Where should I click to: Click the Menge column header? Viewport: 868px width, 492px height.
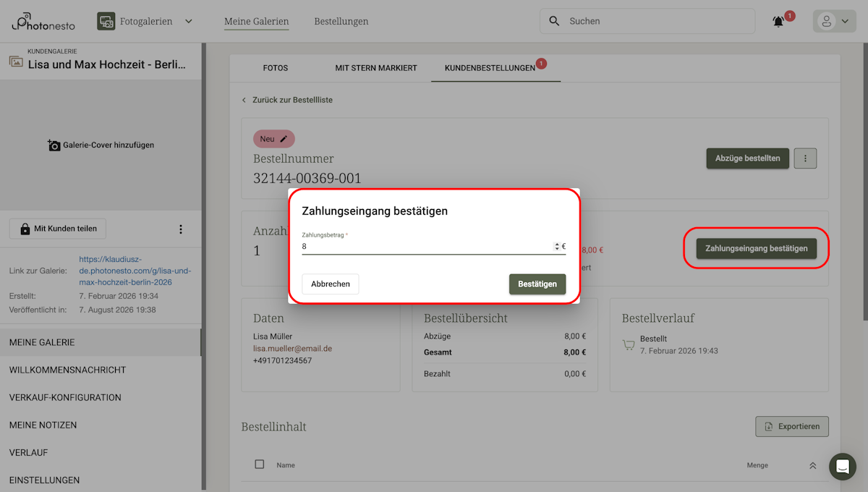(757, 465)
